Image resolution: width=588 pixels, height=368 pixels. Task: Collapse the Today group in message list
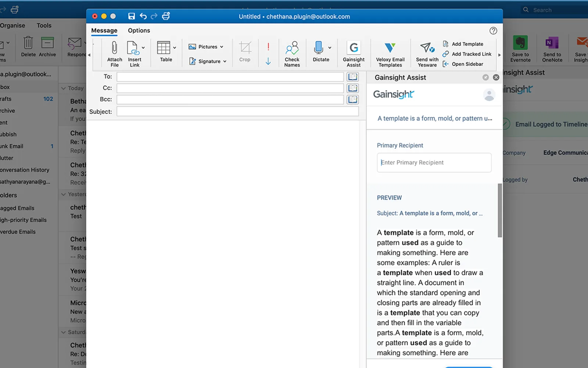point(64,88)
